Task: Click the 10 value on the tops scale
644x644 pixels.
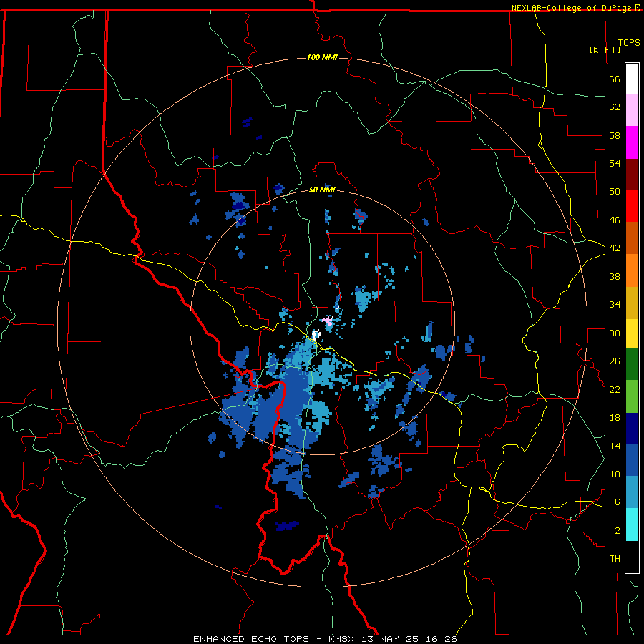Action: pyautogui.click(x=615, y=474)
